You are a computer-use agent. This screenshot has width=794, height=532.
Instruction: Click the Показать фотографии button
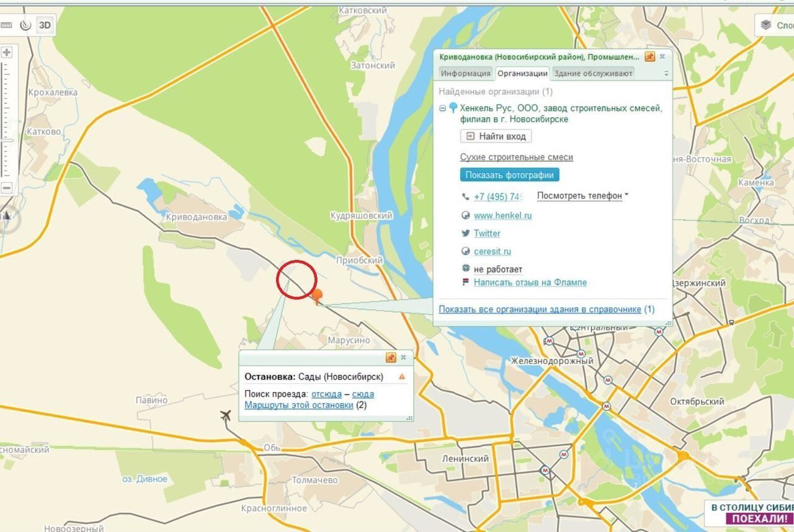pos(510,175)
